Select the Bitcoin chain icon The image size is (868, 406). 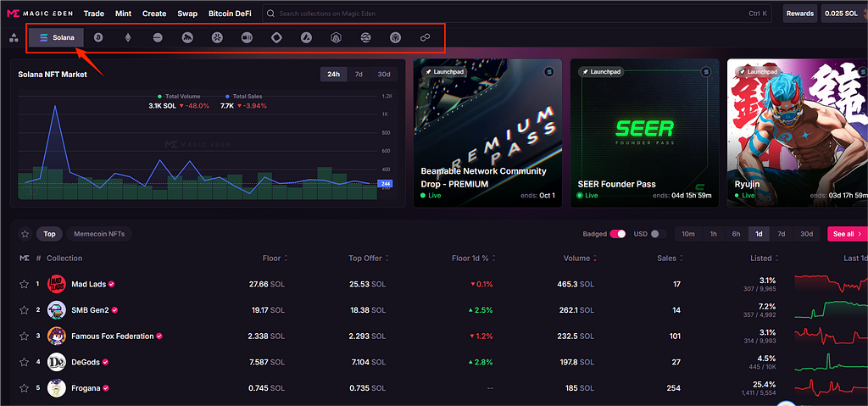(x=98, y=37)
